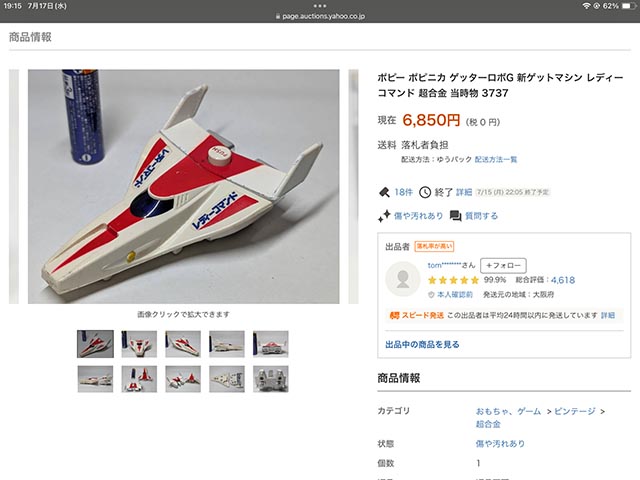Screen dimensions: 640x480
Task: Open 詳細 link next to 終了
Action: 464,192
